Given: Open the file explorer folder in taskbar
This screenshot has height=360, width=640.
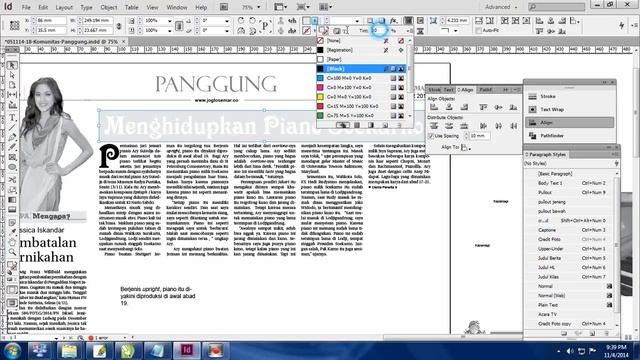Looking at the screenshot, I should coord(69,350).
